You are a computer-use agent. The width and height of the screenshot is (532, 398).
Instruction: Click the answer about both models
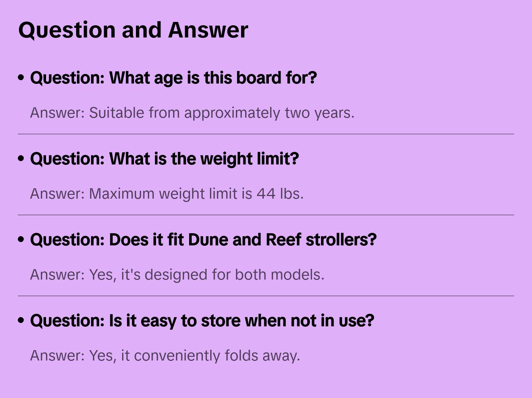click(177, 275)
